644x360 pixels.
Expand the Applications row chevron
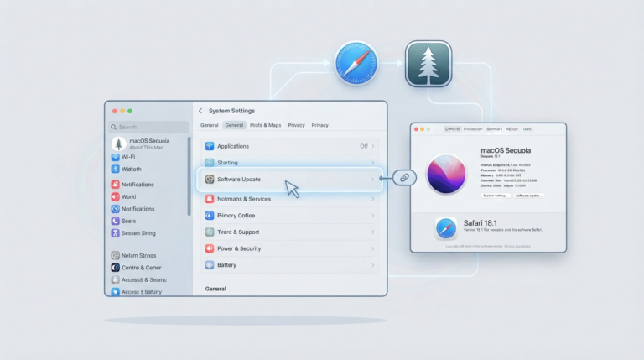coord(373,146)
